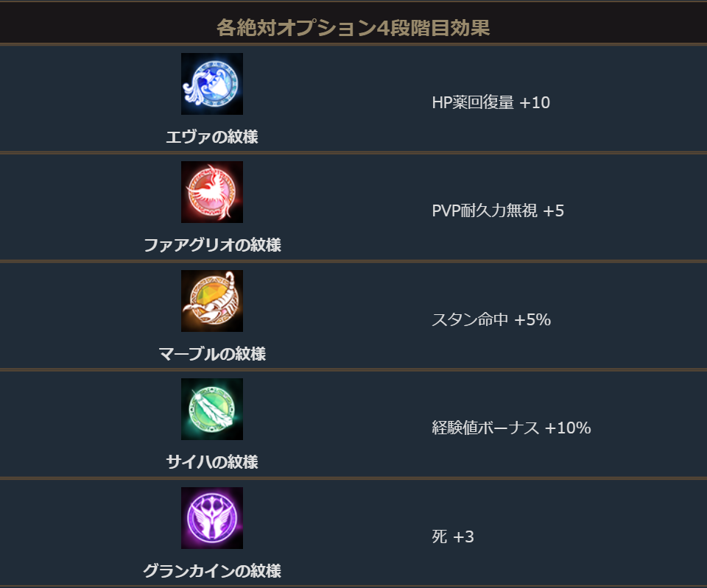Viewport: 707px width, 588px height.
Task: Click the PVP耐久力無視 effect text
Action: [485, 211]
